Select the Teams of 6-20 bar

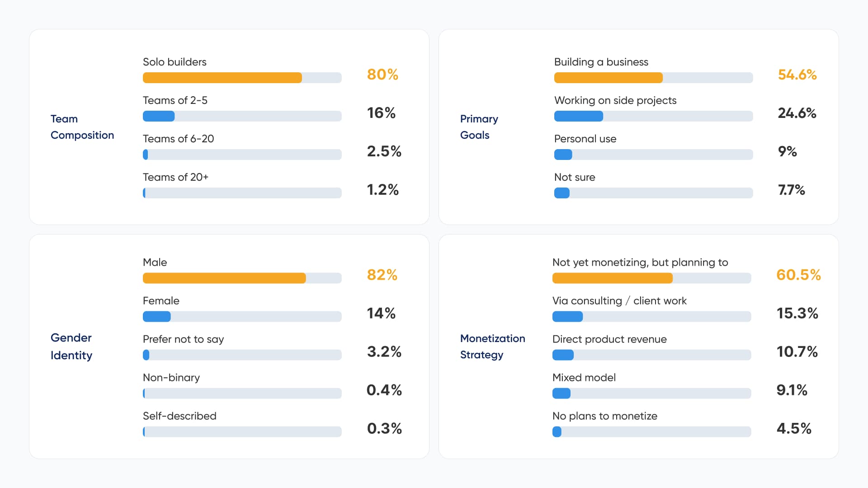point(242,155)
